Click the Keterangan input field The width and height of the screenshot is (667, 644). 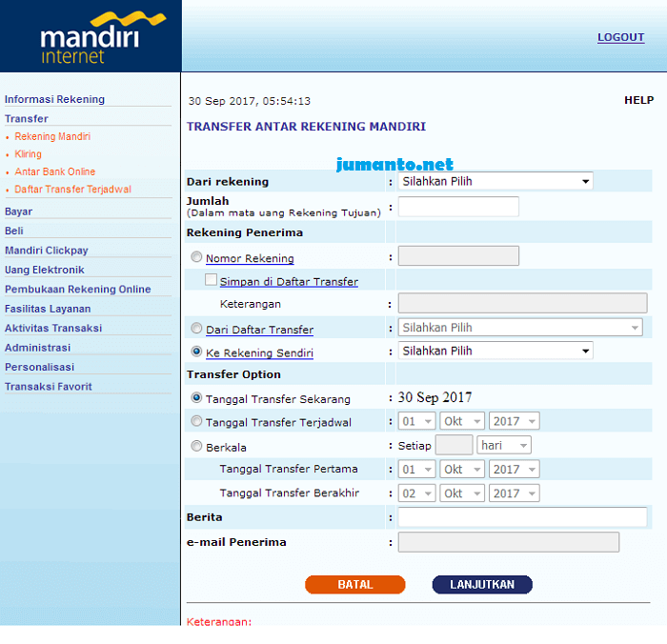pyautogui.click(x=522, y=303)
